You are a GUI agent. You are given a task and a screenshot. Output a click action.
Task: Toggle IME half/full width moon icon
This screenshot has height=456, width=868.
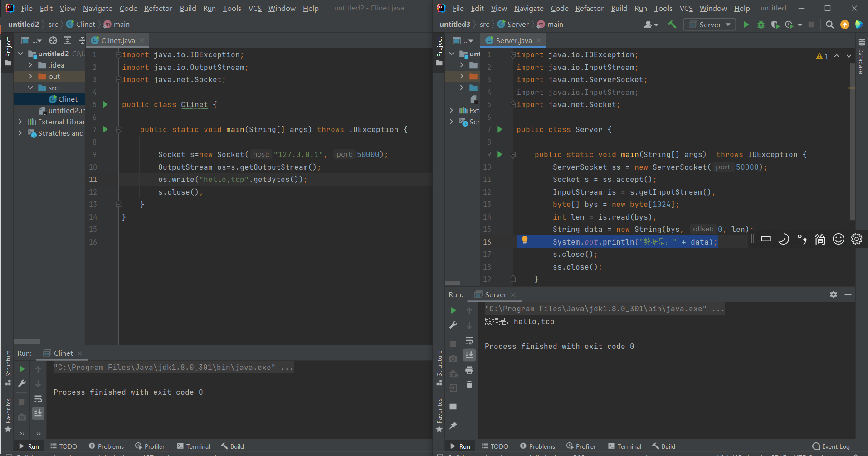(784, 239)
